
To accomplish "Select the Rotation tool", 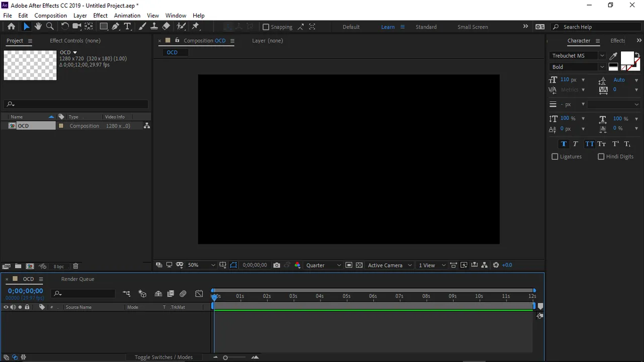I will [x=65, y=27].
